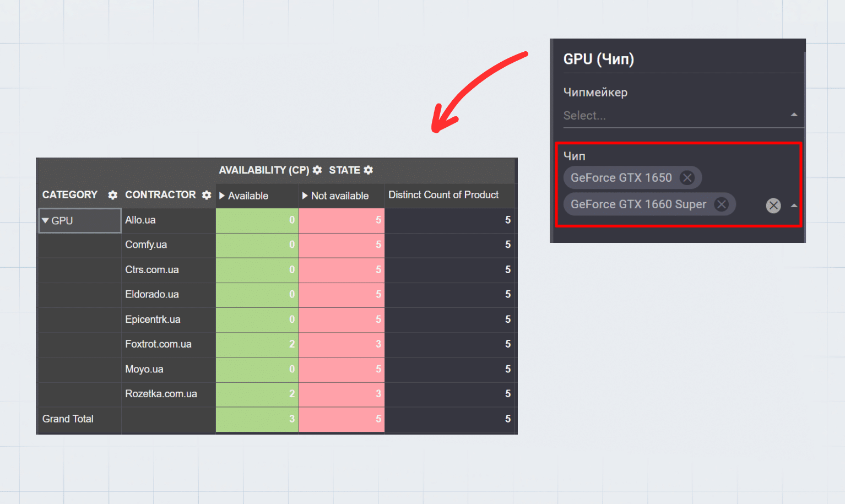Toggle the Чип dropdown arrow
The width and height of the screenshot is (845, 504).
[794, 205]
